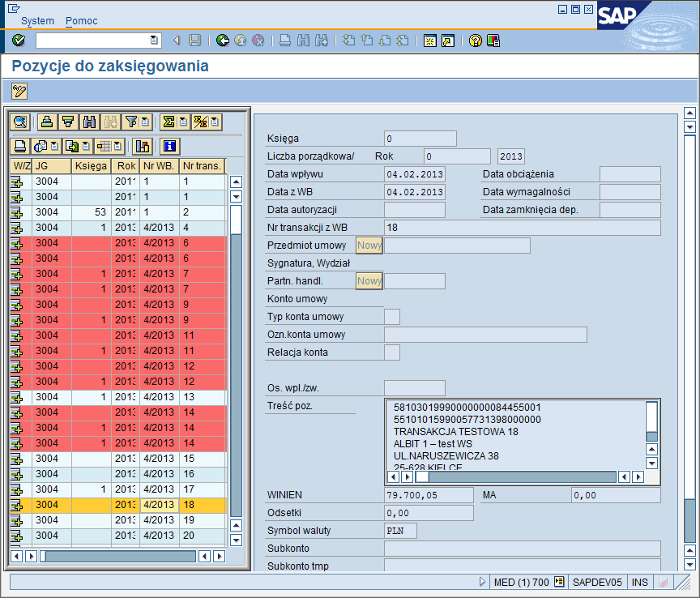Image resolution: width=700 pixels, height=598 pixels.
Task: Click the blue Information icon
Action: click(169, 146)
